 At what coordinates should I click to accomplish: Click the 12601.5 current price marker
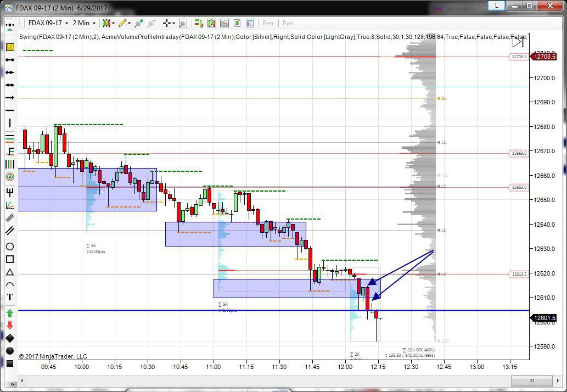click(x=543, y=318)
